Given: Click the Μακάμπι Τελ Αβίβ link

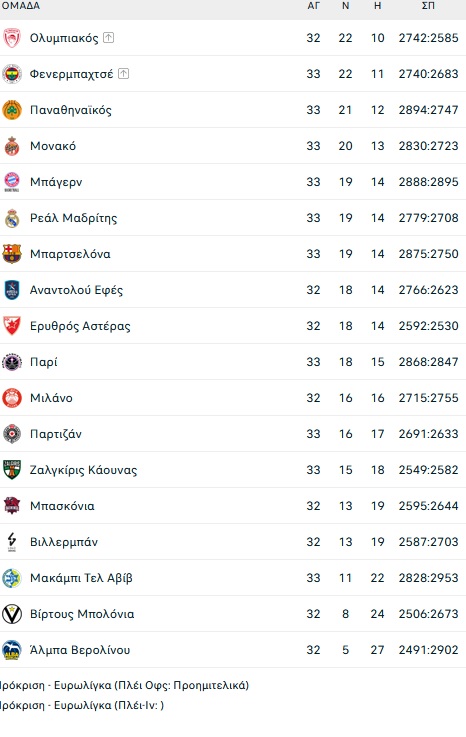Looking at the screenshot, I should click(81, 578).
